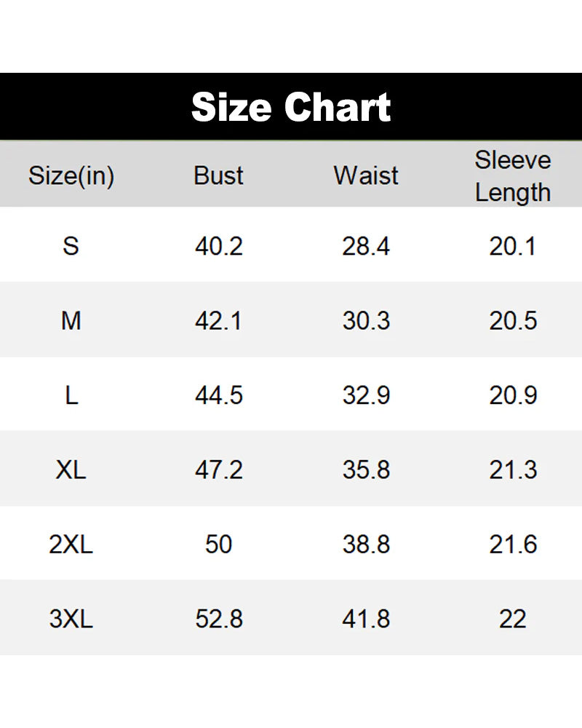This screenshot has width=582, height=728.
Task: Select the Waist column header
Action: click(366, 175)
